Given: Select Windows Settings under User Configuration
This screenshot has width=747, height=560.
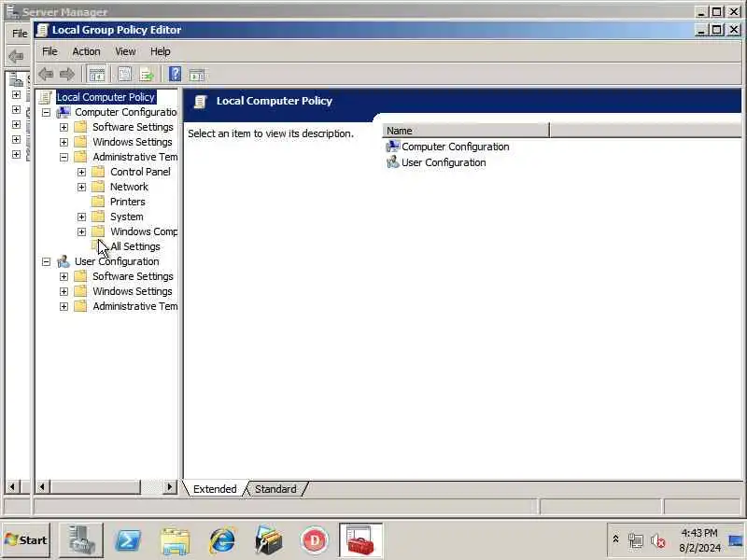Looking at the screenshot, I should tap(133, 291).
